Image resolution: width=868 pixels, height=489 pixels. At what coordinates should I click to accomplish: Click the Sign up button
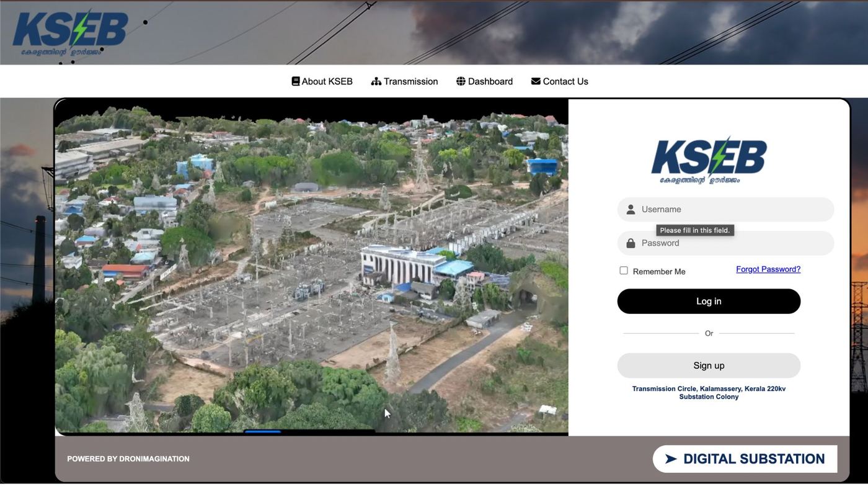[709, 366]
